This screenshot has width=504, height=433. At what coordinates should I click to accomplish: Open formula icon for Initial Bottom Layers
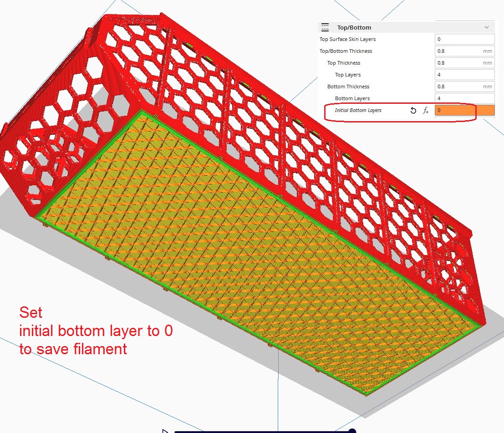(x=426, y=111)
